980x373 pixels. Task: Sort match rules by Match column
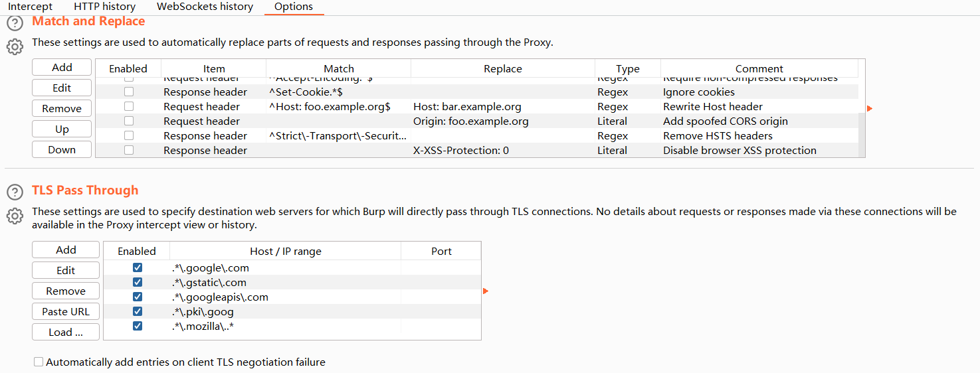point(339,68)
